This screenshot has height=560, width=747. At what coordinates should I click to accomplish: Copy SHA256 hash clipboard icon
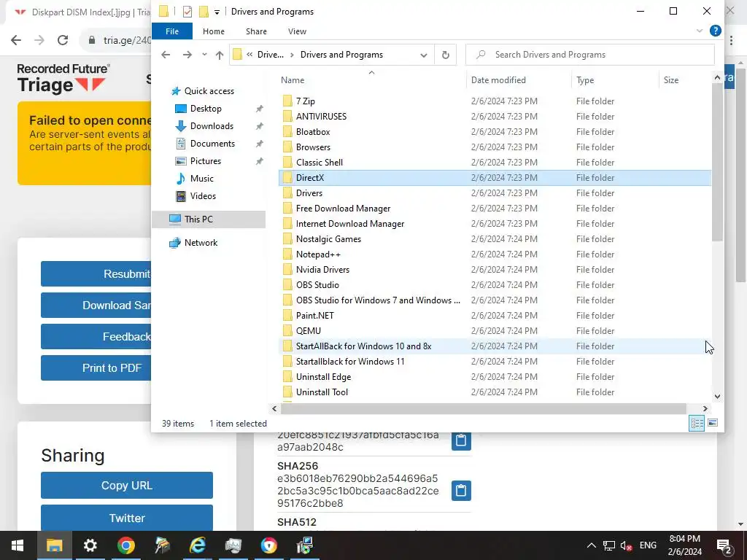461,491
